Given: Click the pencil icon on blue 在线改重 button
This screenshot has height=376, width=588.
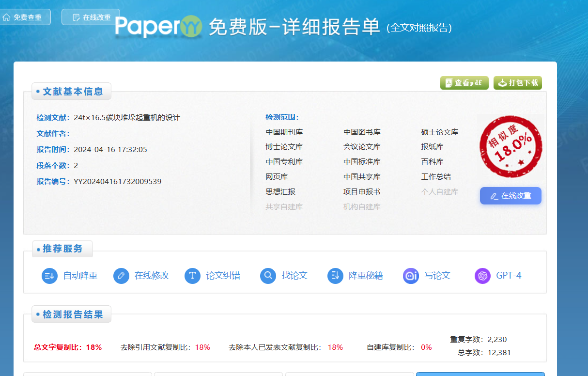Looking at the screenshot, I should click(x=494, y=195).
